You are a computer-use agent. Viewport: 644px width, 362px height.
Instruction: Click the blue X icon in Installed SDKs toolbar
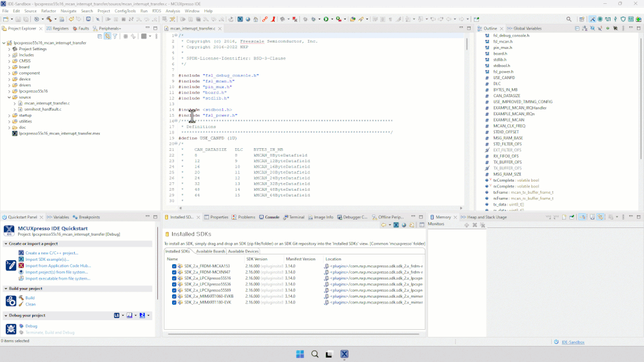(396, 225)
